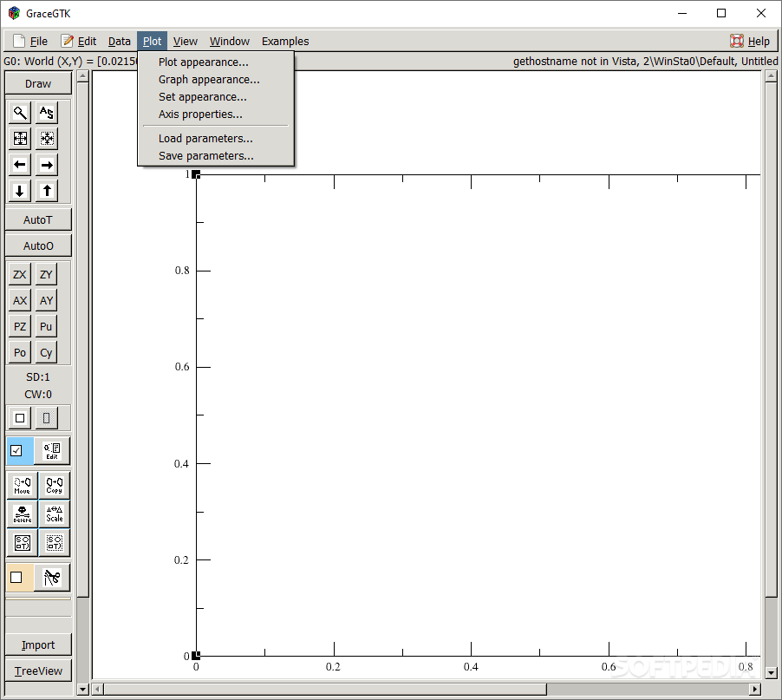782x700 pixels.
Task: Open the Examples menu
Action: [x=285, y=42]
